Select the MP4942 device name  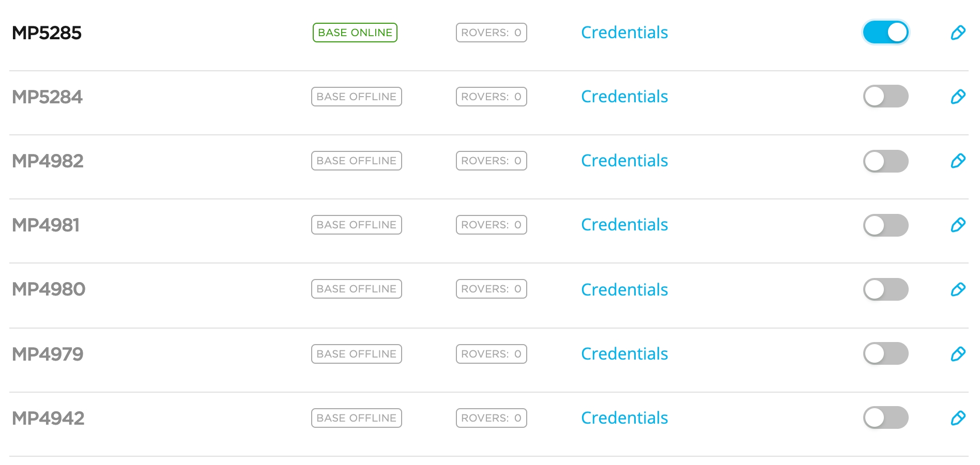[x=48, y=418]
